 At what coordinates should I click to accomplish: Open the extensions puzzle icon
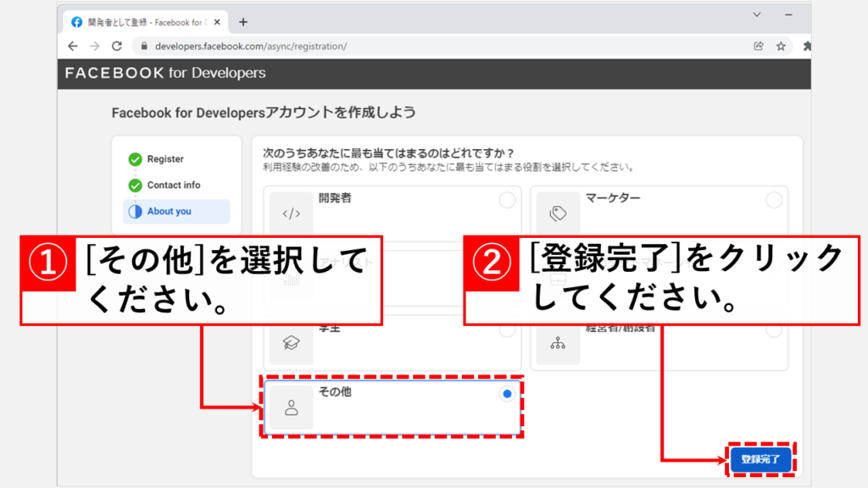(805, 47)
